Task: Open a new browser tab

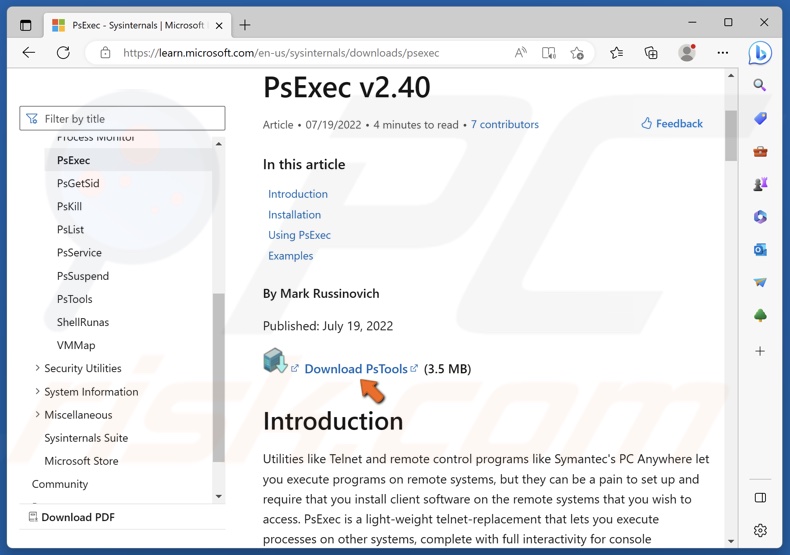Action: (245, 25)
